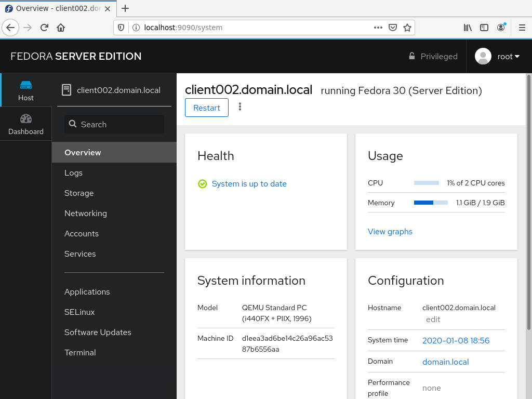The height and width of the screenshot is (399, 532).
Task: Select the client002.domain.local host entry
Action: click(x=114, y=90)
